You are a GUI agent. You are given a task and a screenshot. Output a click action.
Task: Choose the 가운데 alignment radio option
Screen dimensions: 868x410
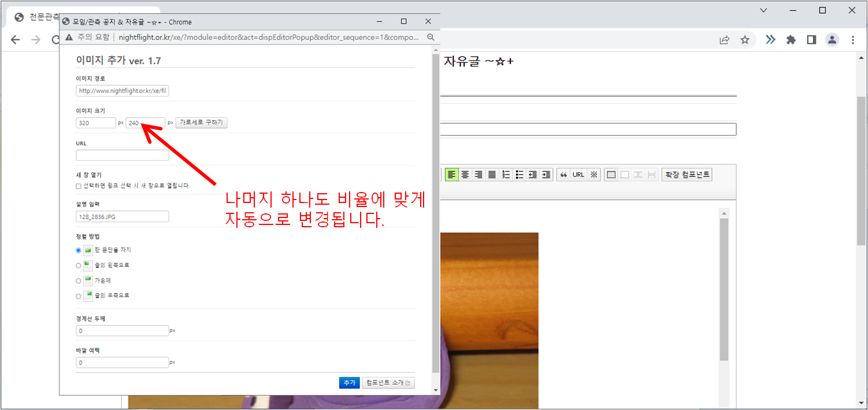pyautogui.click(x=79, y=281)
